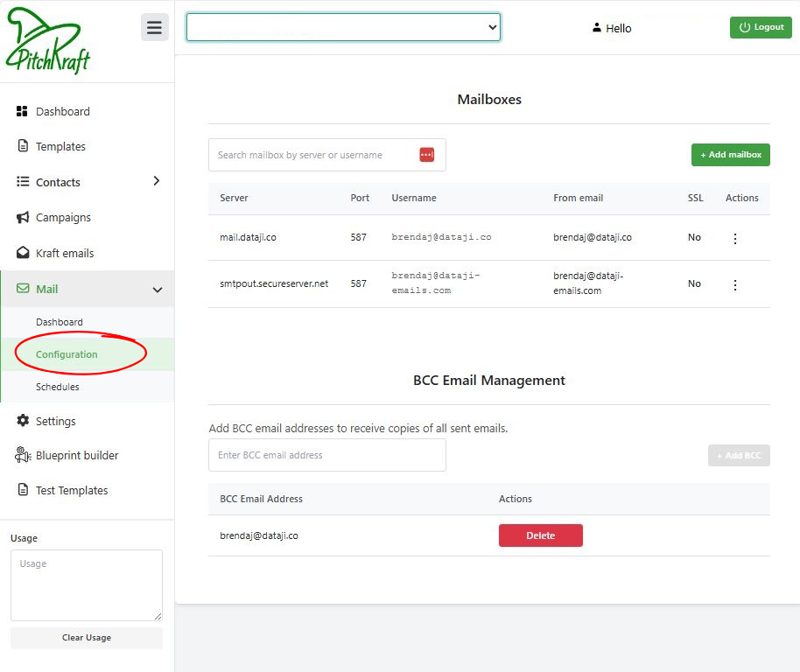Screen dimensions: 800x672
Task: Click the Blueprint builder icon
Action: tap(23, 455)
